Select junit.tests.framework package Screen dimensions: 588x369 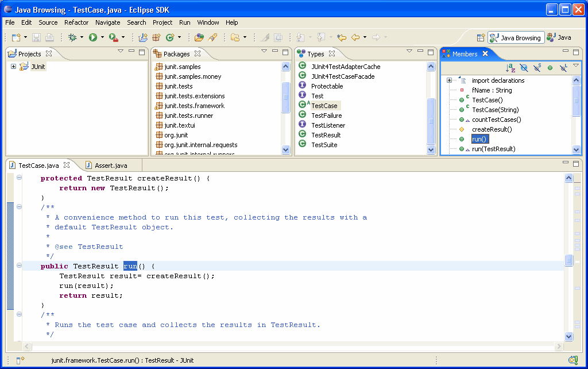[x=194, y=106]
